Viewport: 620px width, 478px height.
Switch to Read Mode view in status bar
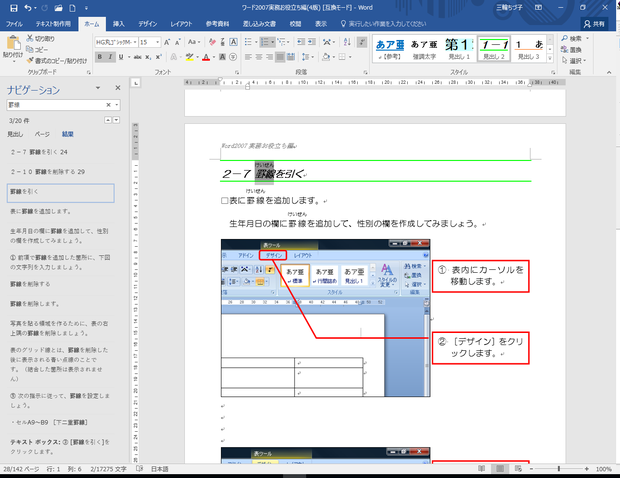(x=481, y=469)
